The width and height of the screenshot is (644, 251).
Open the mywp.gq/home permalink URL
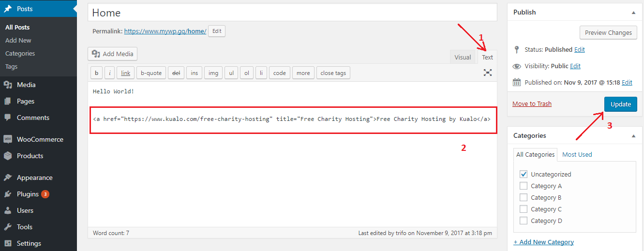pos(165,31)
